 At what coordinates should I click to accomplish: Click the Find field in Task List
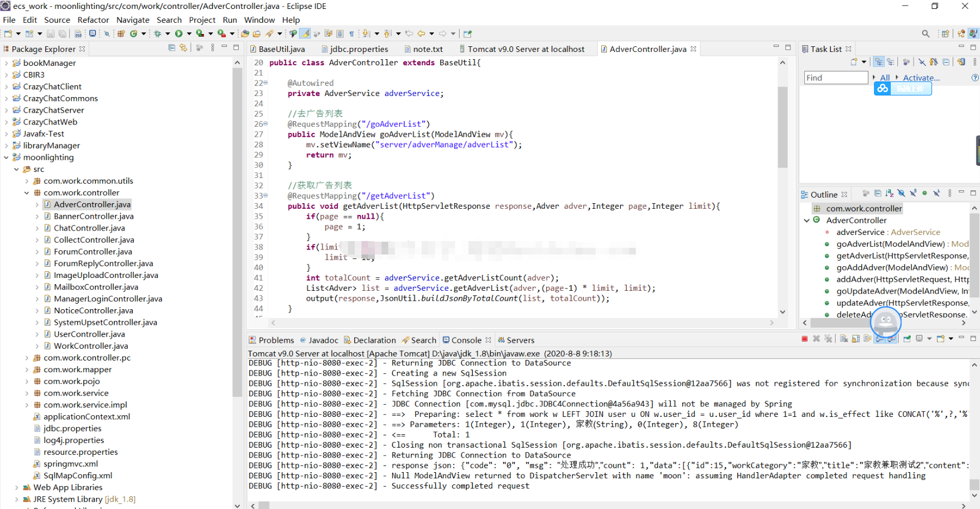tap(836, 78)
